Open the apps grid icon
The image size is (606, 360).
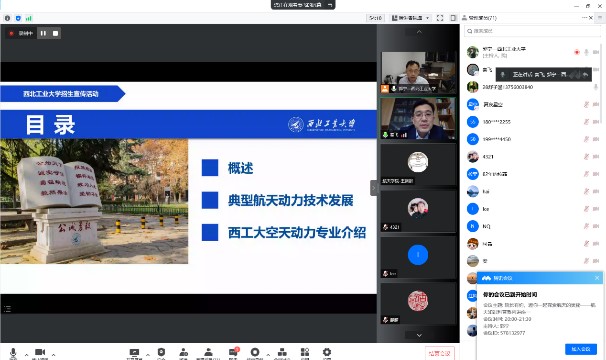[305, 352]
